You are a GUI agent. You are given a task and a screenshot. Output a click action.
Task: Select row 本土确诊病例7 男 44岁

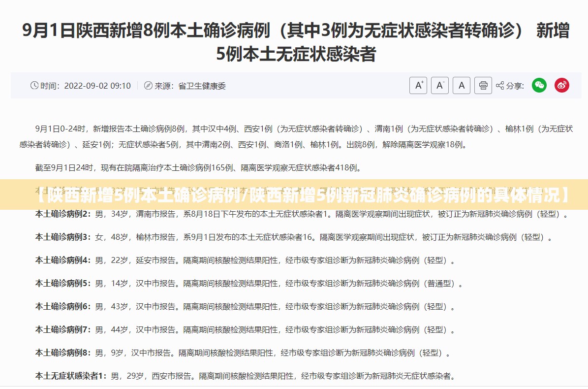246,330
